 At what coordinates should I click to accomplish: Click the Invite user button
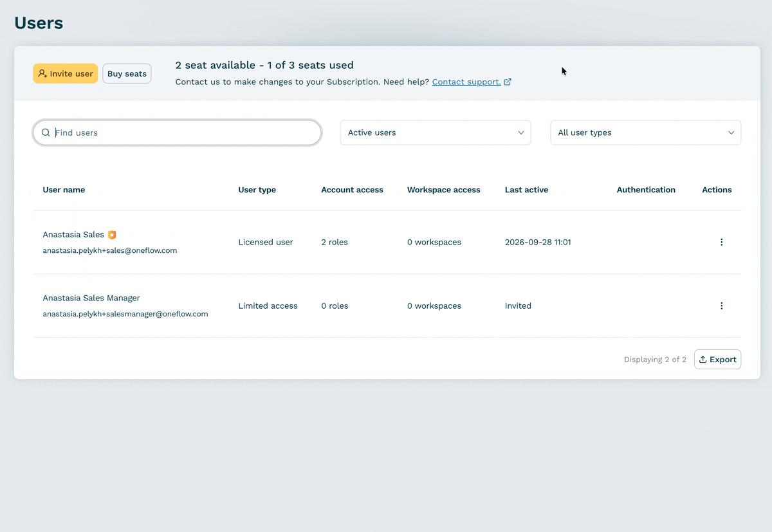tap(66, 74)
